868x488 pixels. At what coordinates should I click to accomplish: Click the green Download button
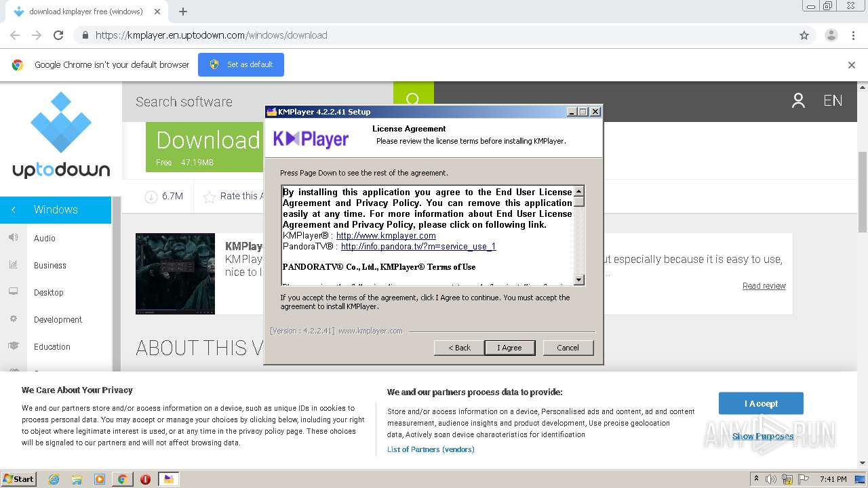(x=205, y=147)
